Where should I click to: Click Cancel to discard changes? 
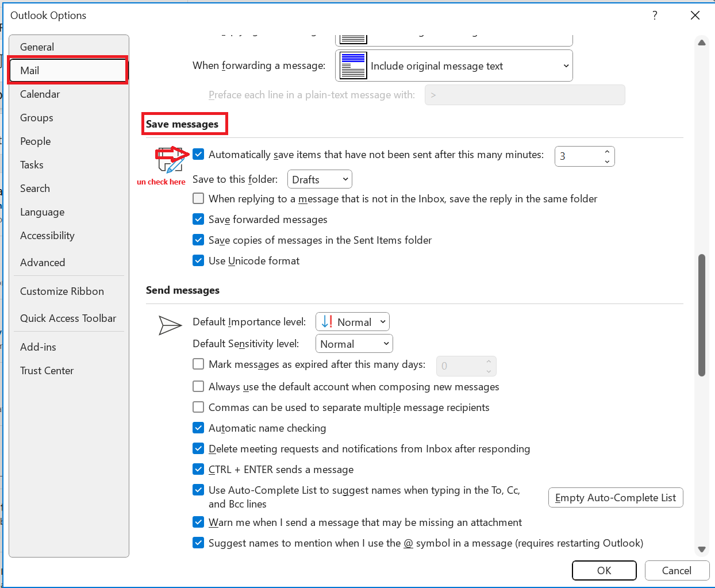tap(676, 571)
